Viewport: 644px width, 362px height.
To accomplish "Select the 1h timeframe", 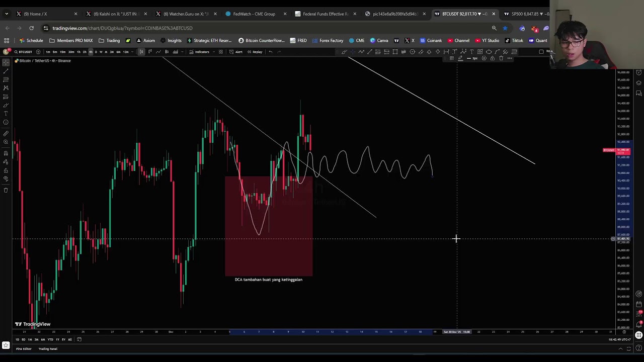I will point(78,52).
